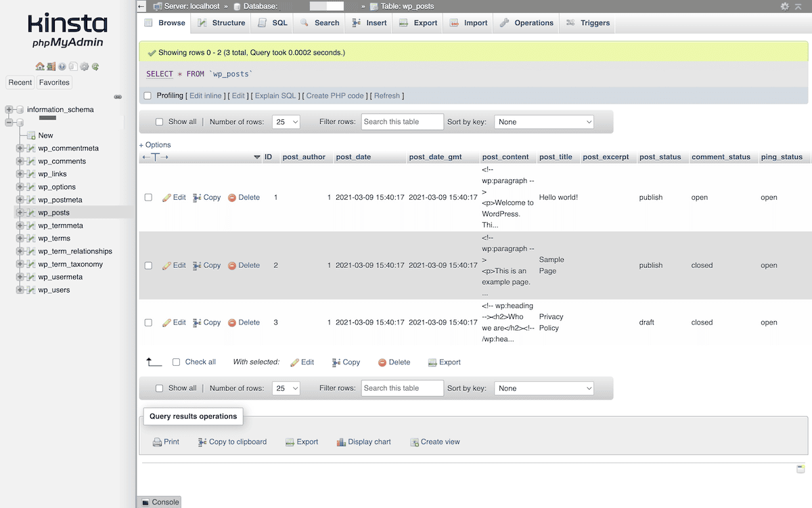This screenshot has height=508, width=812.
Task: Click the Favorites button
Action: click(54, 83)
